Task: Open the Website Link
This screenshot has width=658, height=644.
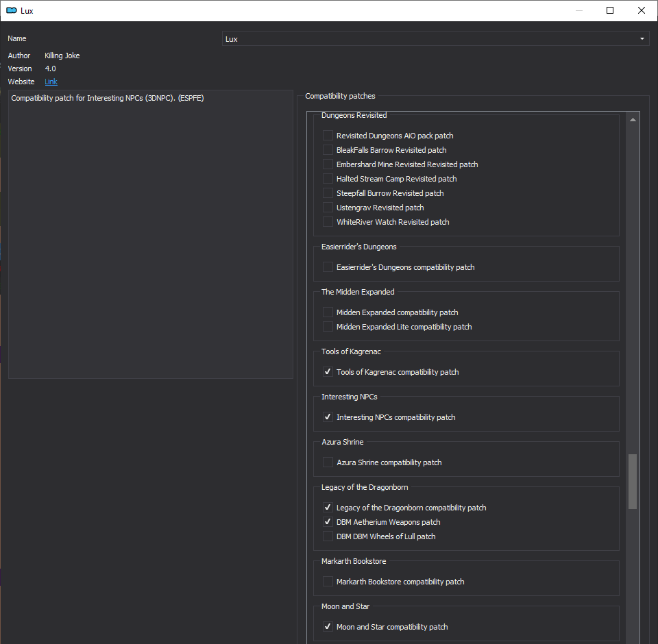Action: pyautogui.click(x=51, y=82)
